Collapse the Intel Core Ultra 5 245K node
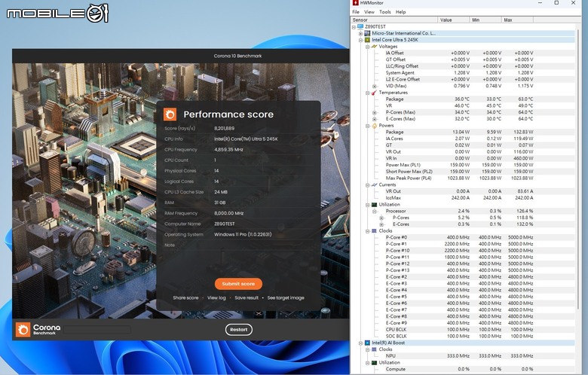This screenshot has height=375, width=588. pyautogui.click(x=361, y=40)
